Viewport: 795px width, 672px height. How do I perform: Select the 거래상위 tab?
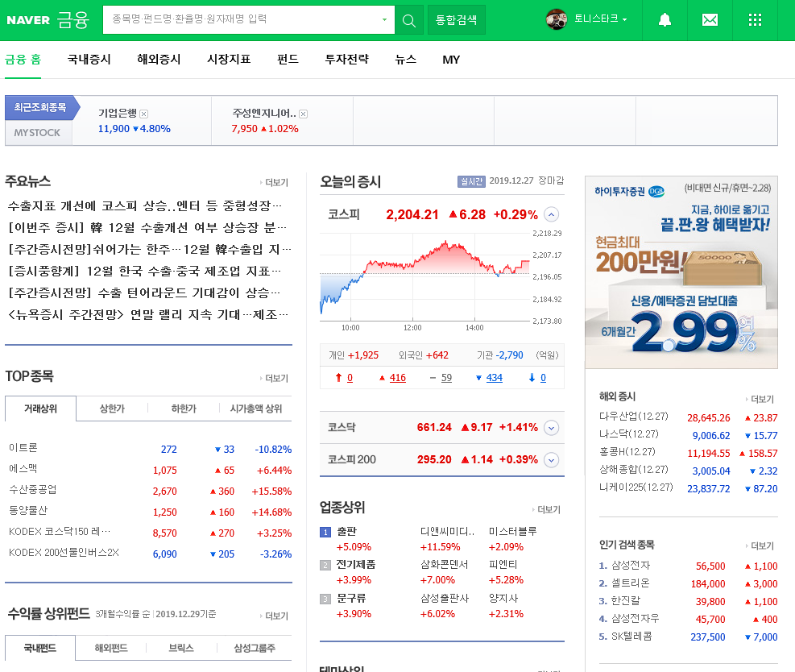pos(40,409)
